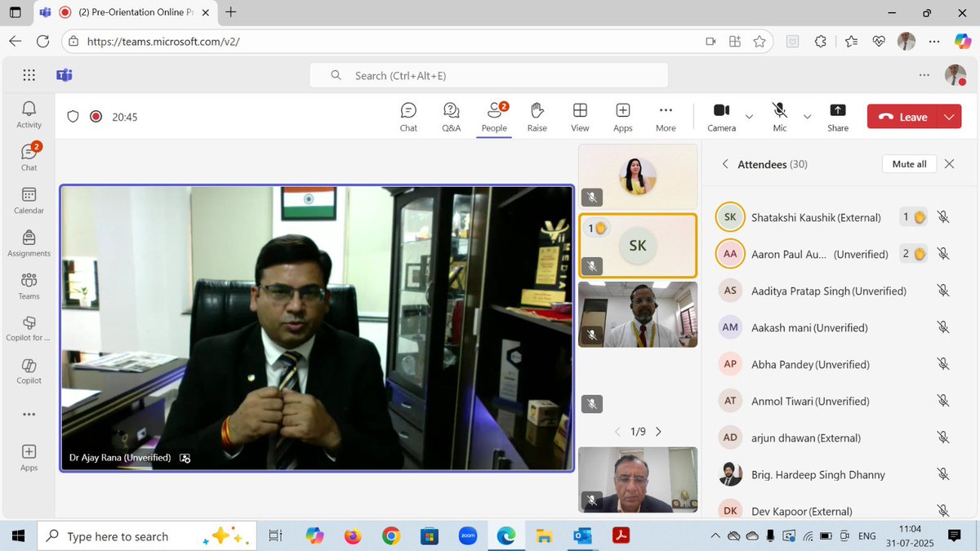Close the Attendees side panel
The height and width of the screenshot is (551, 980).
pyautogui.click(x=949, y=164)
